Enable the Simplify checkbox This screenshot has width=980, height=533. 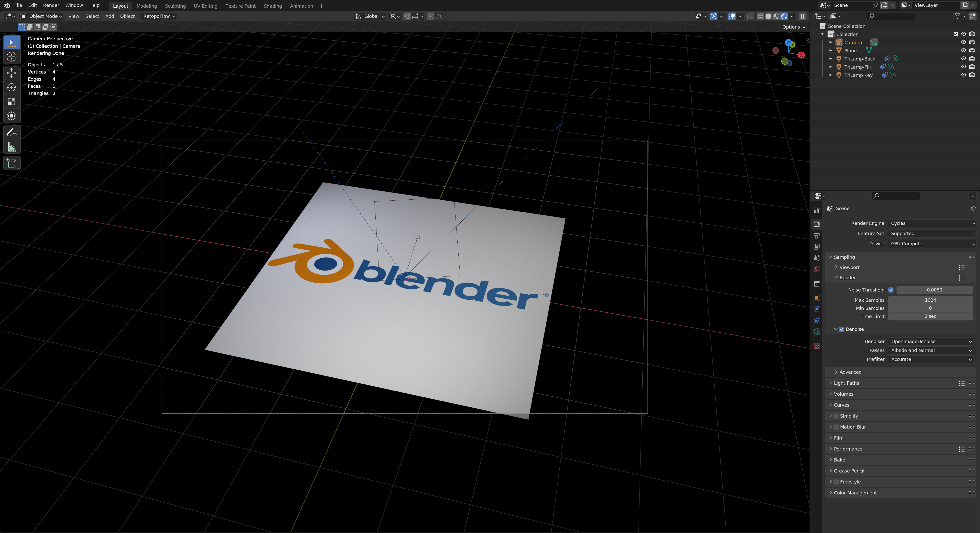click(836, 416)
